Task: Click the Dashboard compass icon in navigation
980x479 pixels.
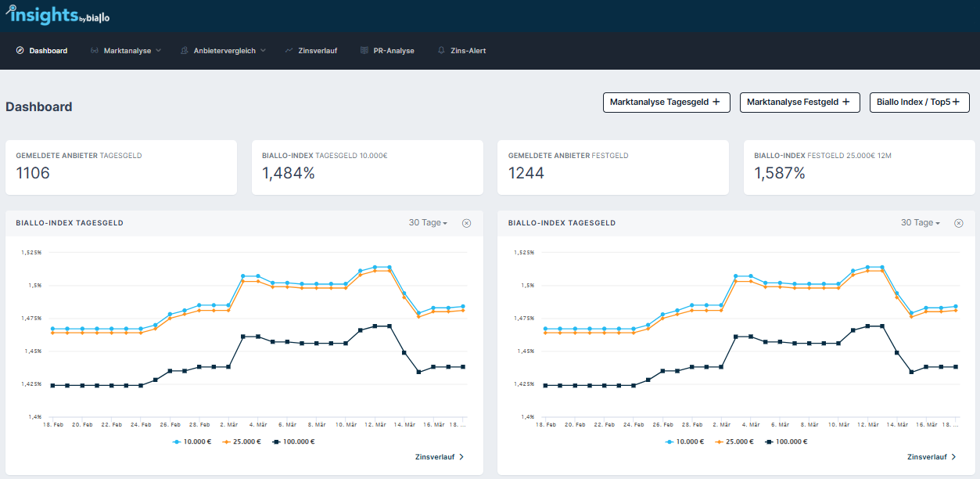Action: point(20,51)
